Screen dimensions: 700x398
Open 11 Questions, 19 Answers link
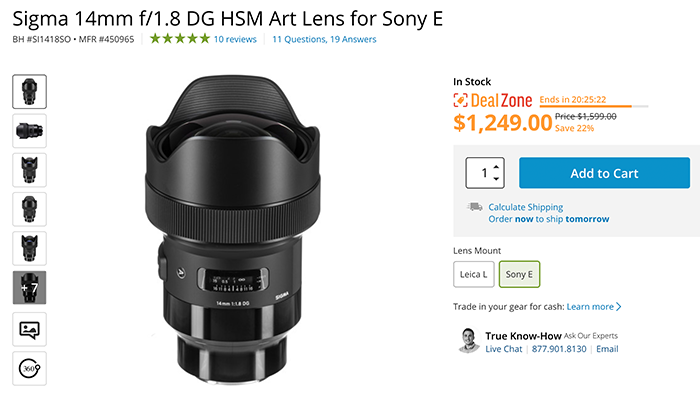point(325,39)
